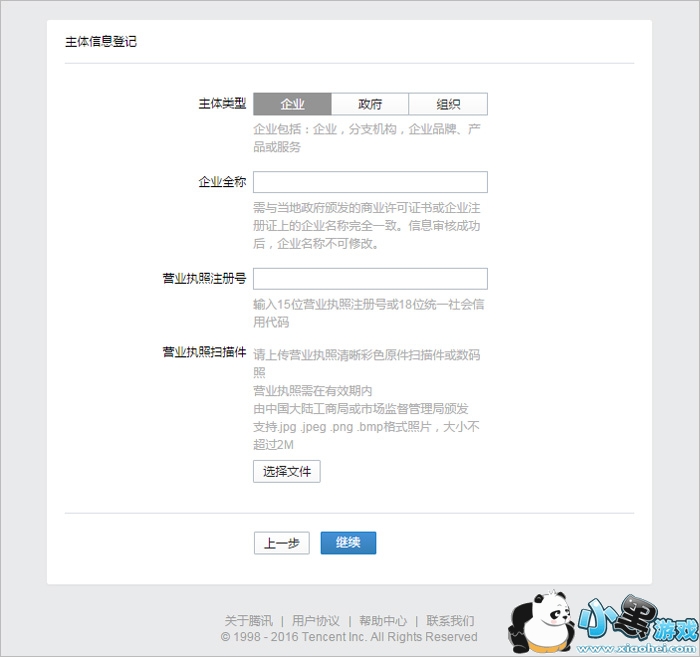Open the 联系我们 footer link
700x657 pixels.
[450, 620]
